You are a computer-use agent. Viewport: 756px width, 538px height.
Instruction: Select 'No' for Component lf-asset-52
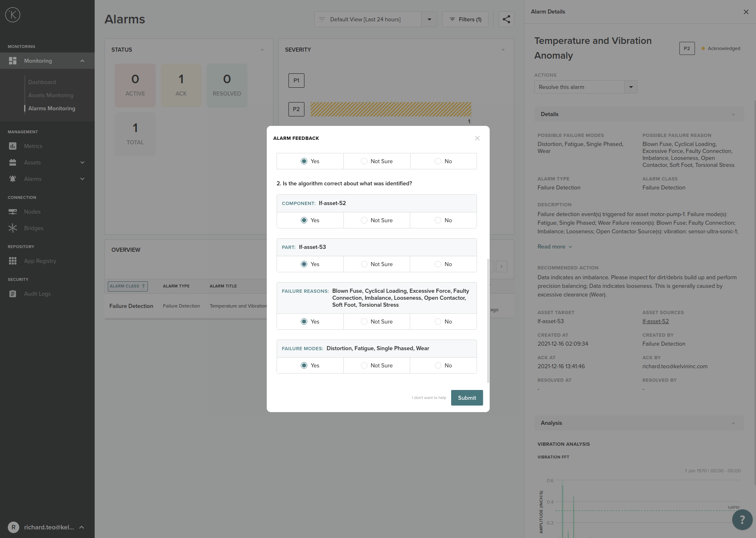coord(438,220)
